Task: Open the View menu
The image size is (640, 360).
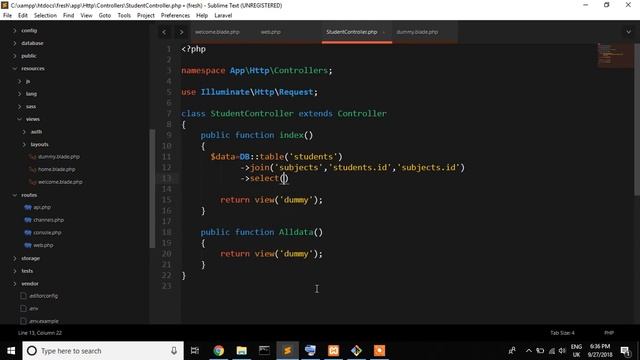Action: click(x=86, y=16)
